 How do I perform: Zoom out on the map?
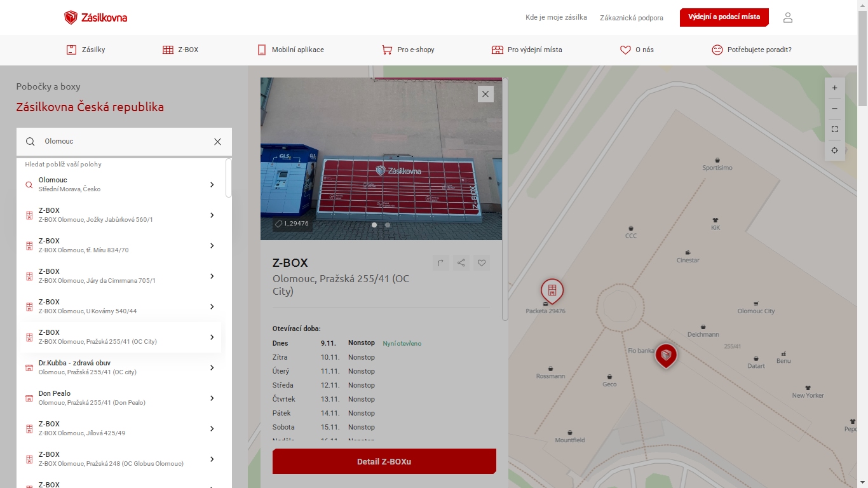tap(834, 109)
